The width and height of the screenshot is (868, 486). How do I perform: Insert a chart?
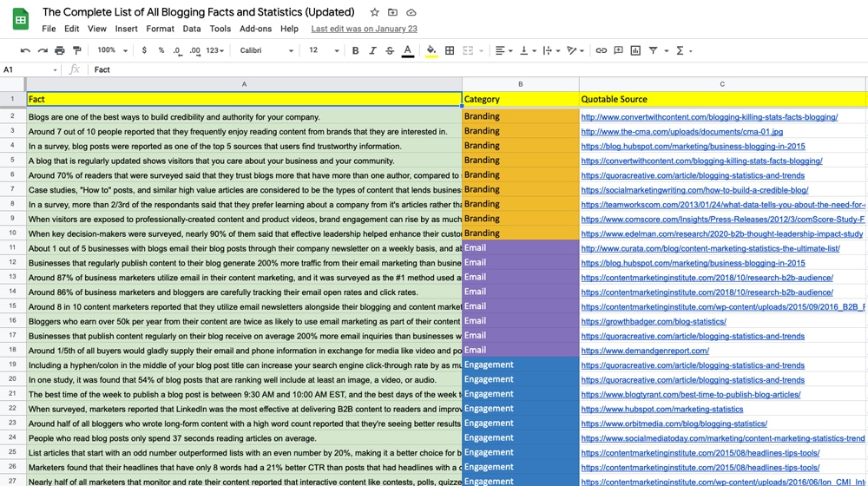point(635,50)
